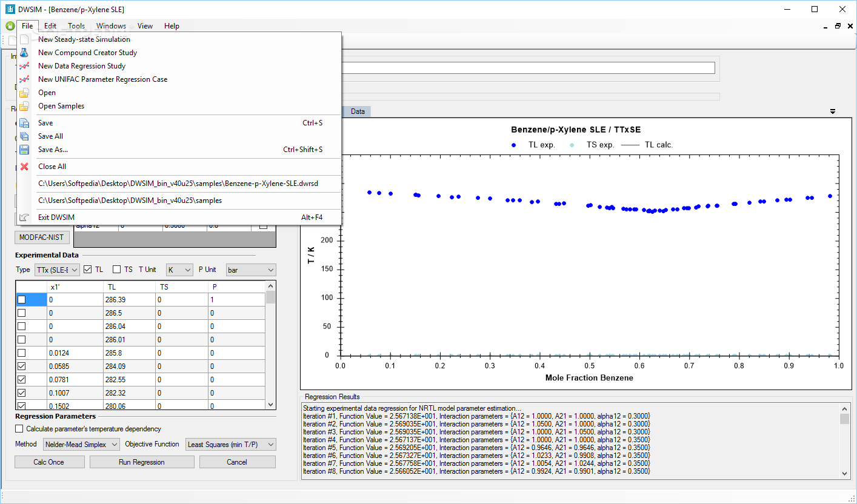The height and width of the screenshot is (504, 857).
Task: Open the Tools menu
Action: click(76, 26)
